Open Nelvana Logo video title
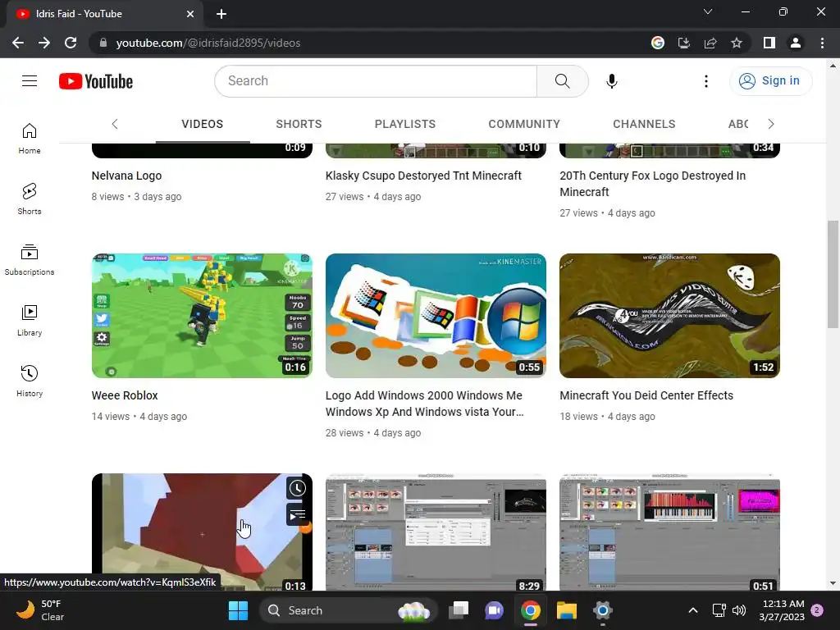The image size is (840, 630). 126,176
